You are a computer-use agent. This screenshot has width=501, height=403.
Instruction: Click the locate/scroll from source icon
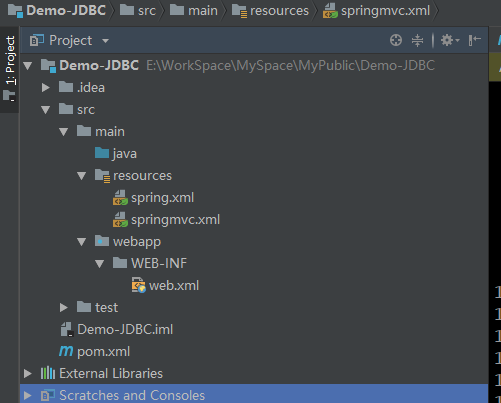[396, 40]
